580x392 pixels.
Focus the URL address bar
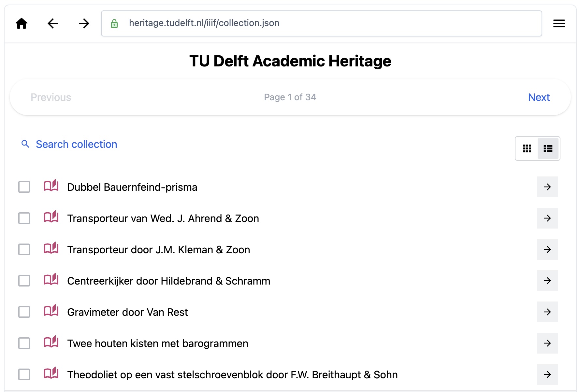click(x=326, y=23)
